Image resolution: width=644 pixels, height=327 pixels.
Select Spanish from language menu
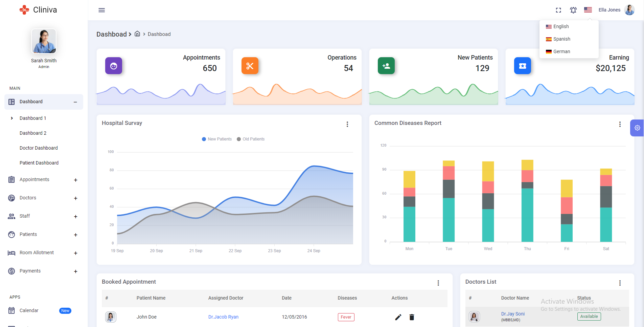coord(561,39)
